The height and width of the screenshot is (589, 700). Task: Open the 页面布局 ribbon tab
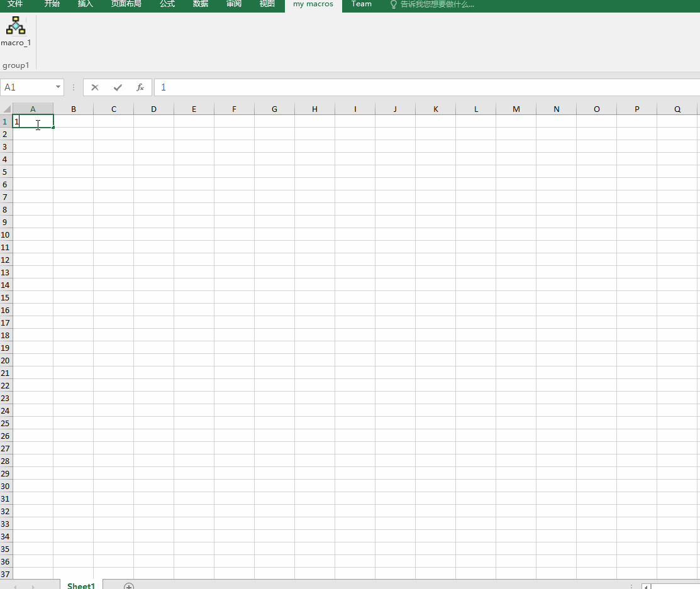[126, 4]
